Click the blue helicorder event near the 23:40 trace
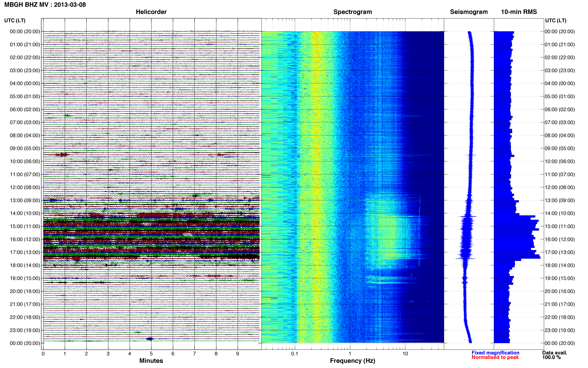The height and width of the screenshot is (368, 588). point(150,339)
